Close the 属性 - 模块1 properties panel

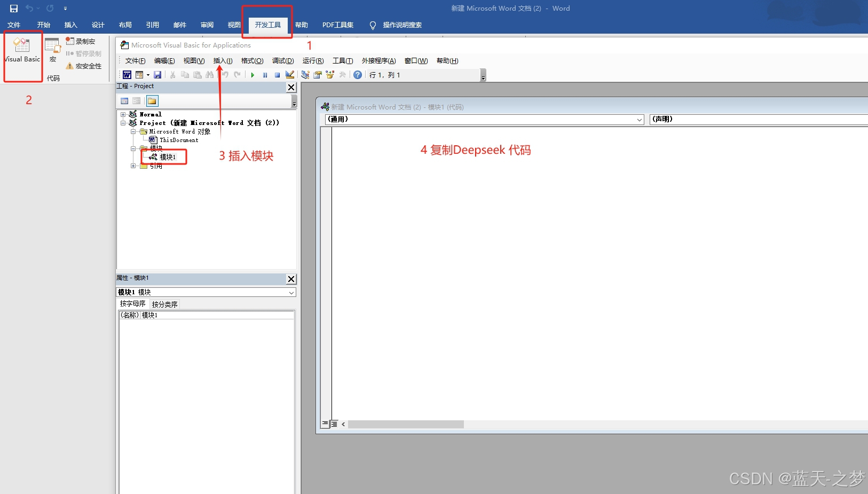click(291, 279)
